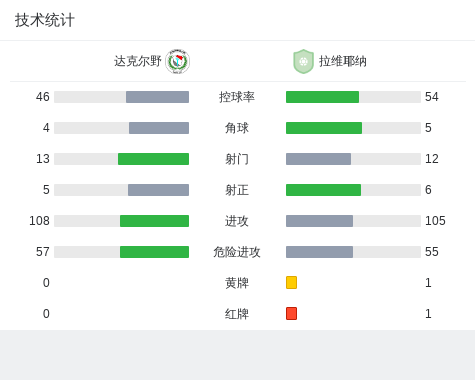The width and height of the screenshot is (475, 380).
Task: Click the 控球率 green bar for 拉维耶纳
Action: point(322,97)
